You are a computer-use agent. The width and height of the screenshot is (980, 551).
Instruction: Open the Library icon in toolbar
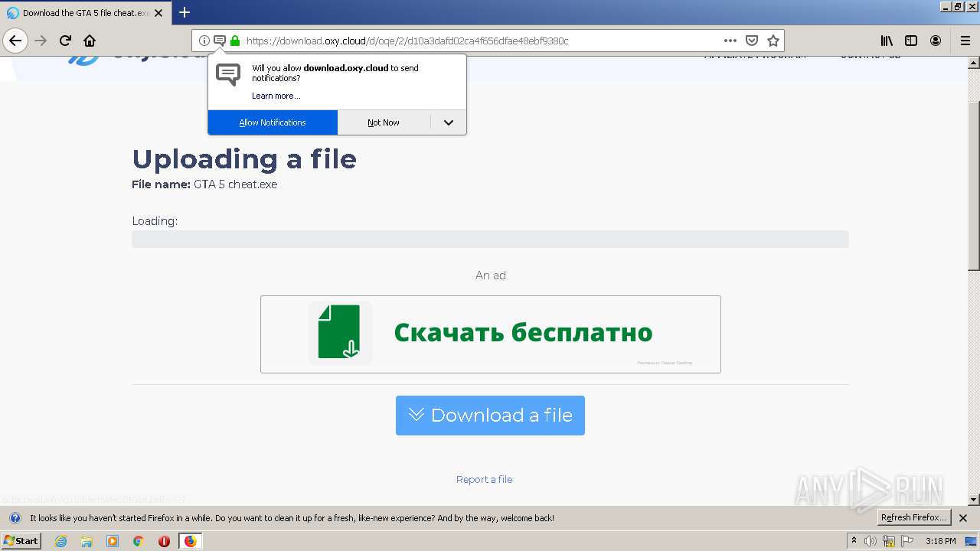click(887, 41)
